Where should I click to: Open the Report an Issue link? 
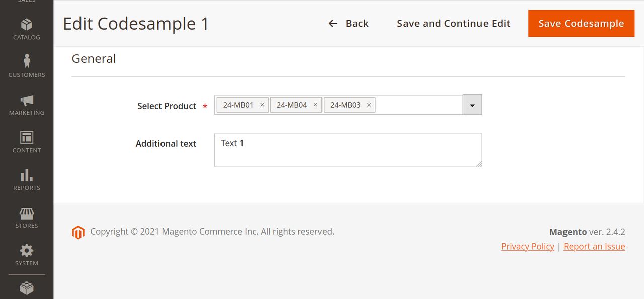(x=594, y=247)
